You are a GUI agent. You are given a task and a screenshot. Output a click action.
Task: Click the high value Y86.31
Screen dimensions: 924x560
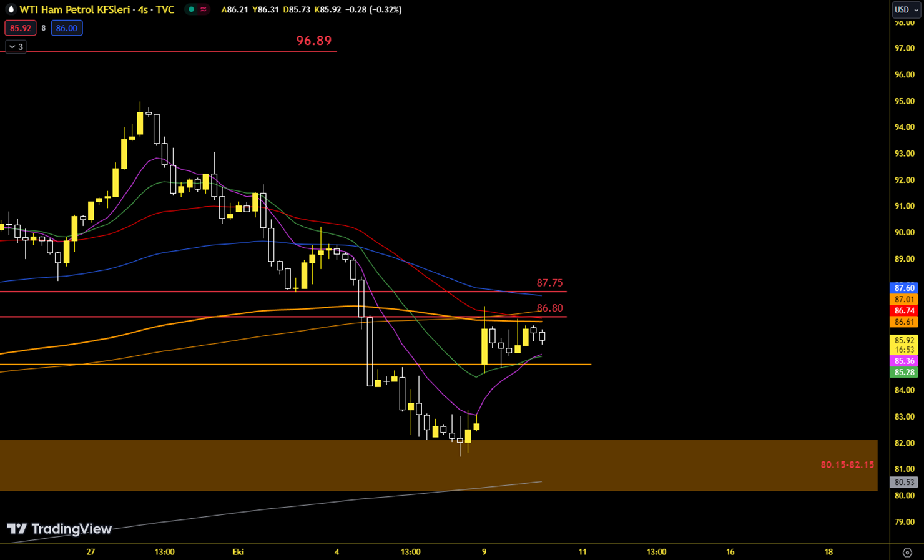(265, 10)
